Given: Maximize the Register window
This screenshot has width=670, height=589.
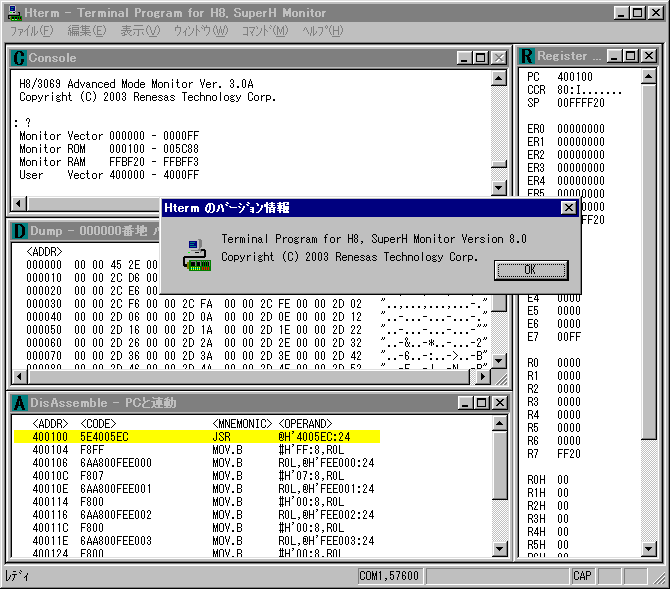Looking at the screenshot, I should [x=631, y=56].
